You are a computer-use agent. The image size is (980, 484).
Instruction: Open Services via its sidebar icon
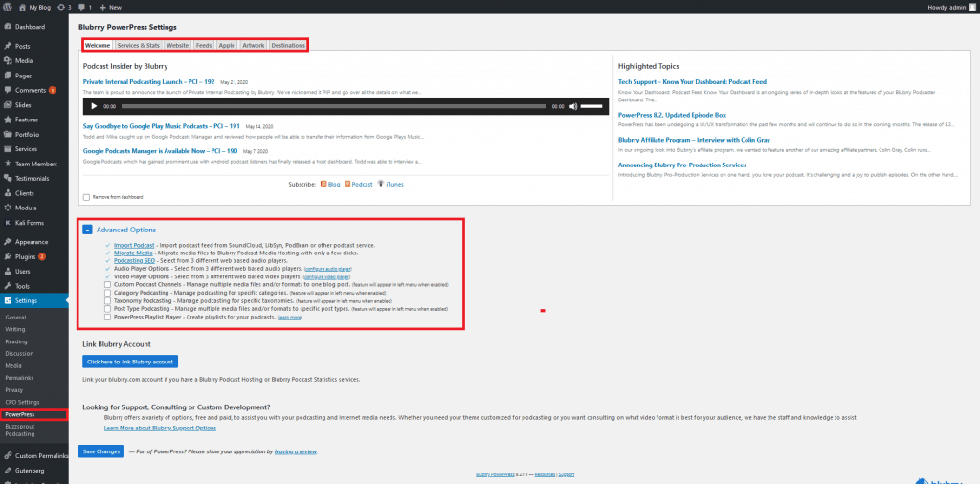(8, 148)
